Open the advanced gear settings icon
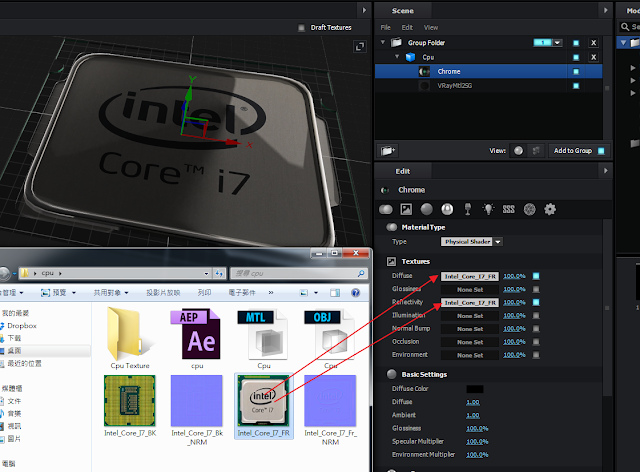This screenshot has height=472, width=640. (550, 209)
